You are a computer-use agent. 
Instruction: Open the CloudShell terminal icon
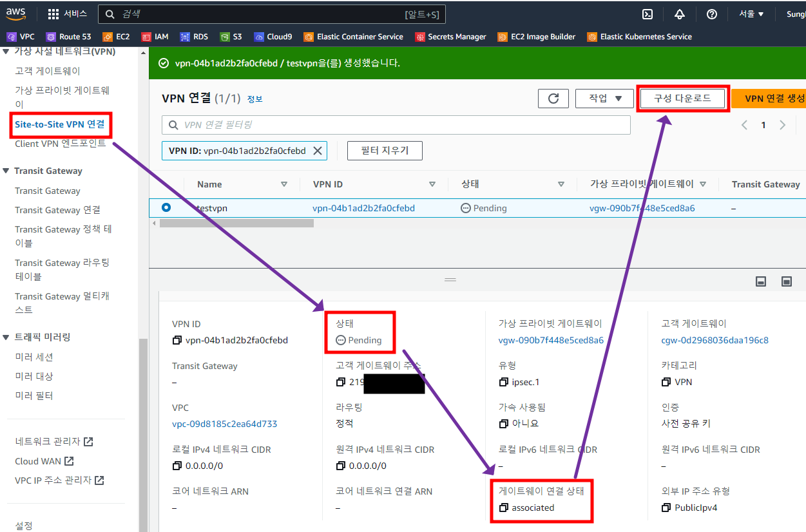[648, 14]
